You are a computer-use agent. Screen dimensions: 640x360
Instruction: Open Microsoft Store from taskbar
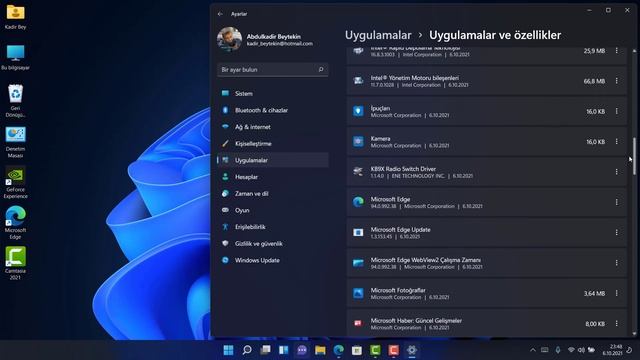(357, 350)
